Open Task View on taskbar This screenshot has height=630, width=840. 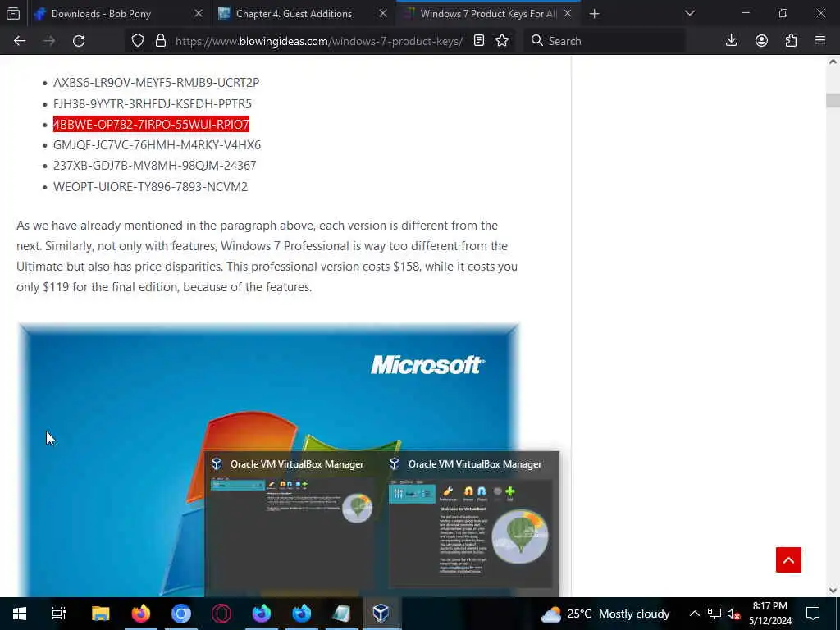58,614
